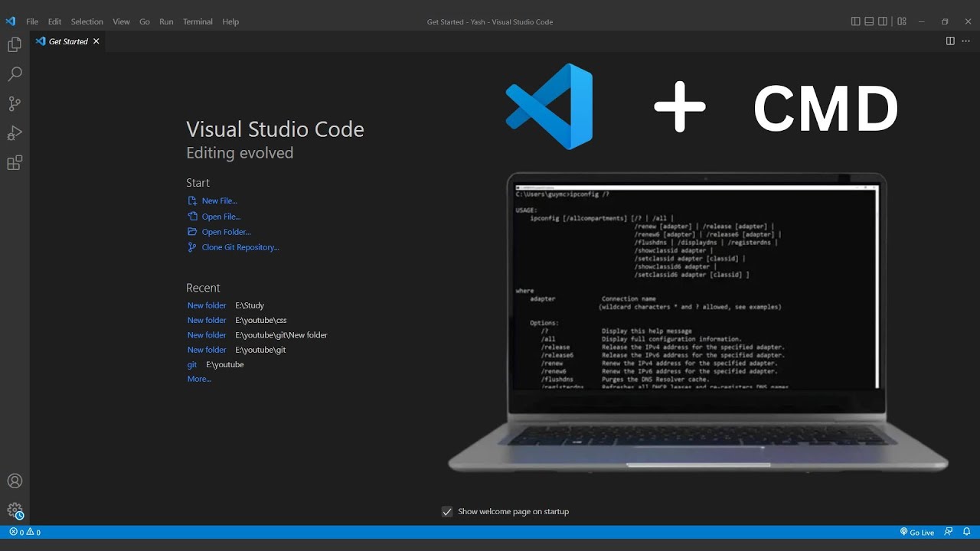Click the errors and warnings status indicator

coord(25,532)
